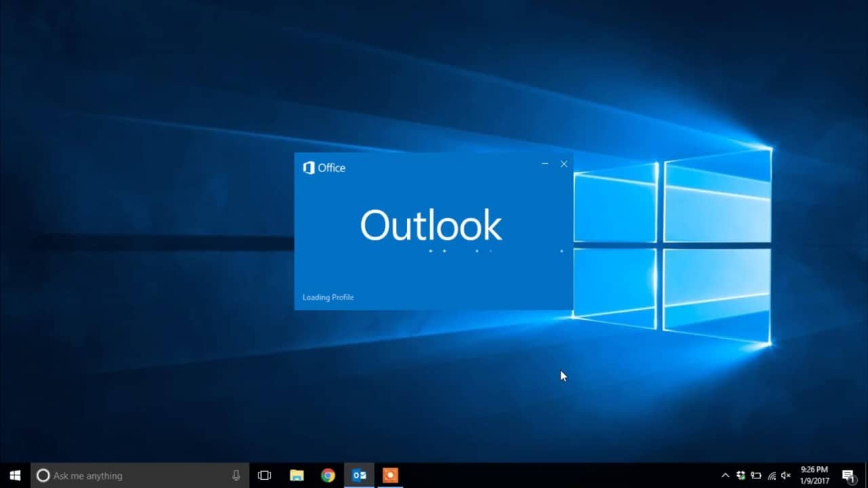This screenshot has width=868, height=488.
Task: Unmute the system volume
Action: point(785,475)
